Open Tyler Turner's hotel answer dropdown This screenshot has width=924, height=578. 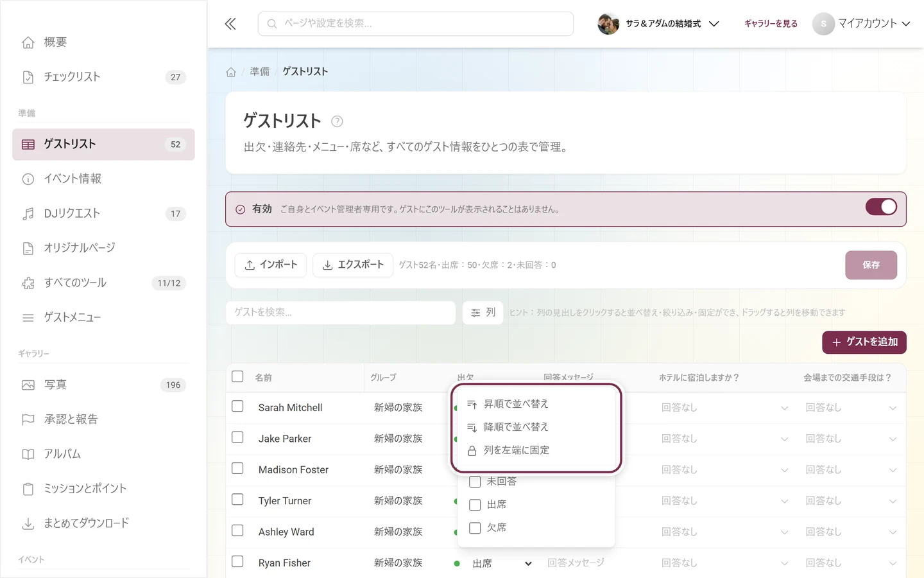tap(724, 501)
